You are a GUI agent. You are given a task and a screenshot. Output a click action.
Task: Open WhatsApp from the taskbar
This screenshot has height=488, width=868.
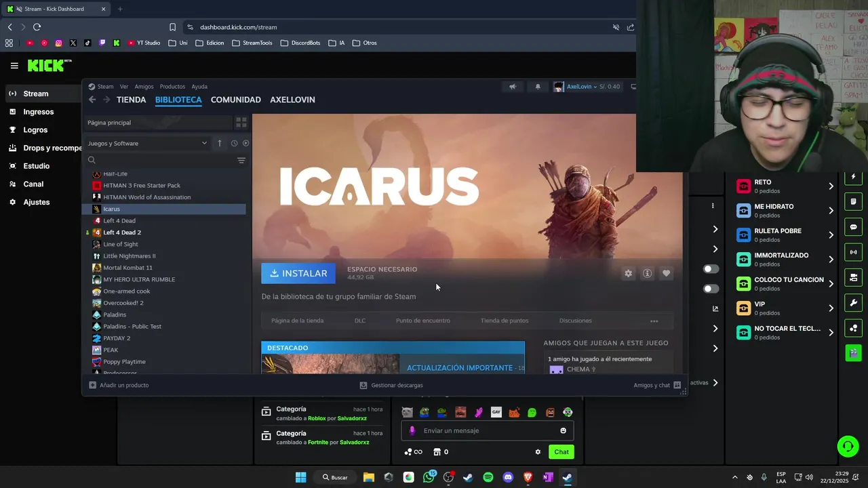point(429,477)
